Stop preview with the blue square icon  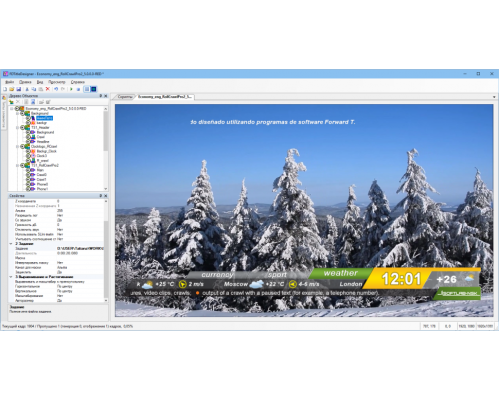tap(78, 89)
